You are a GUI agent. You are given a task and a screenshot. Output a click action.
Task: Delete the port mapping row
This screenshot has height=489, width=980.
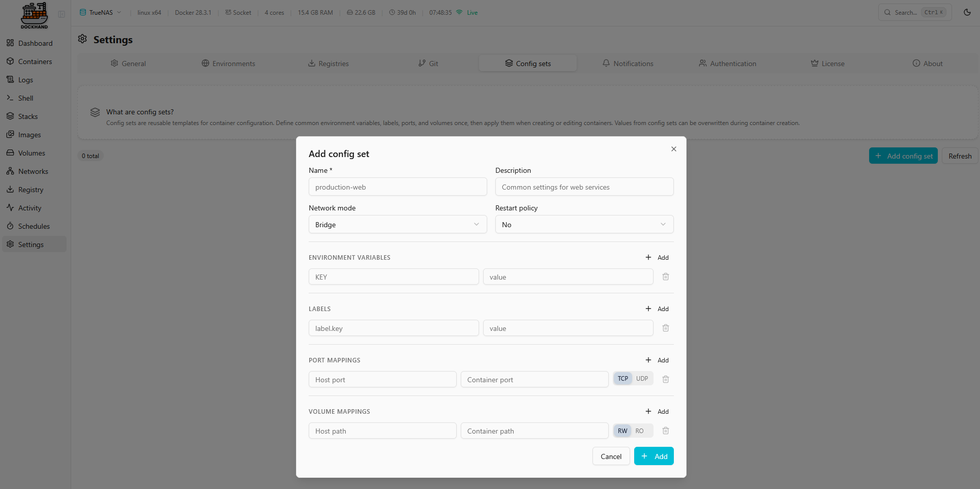[665, 379]
